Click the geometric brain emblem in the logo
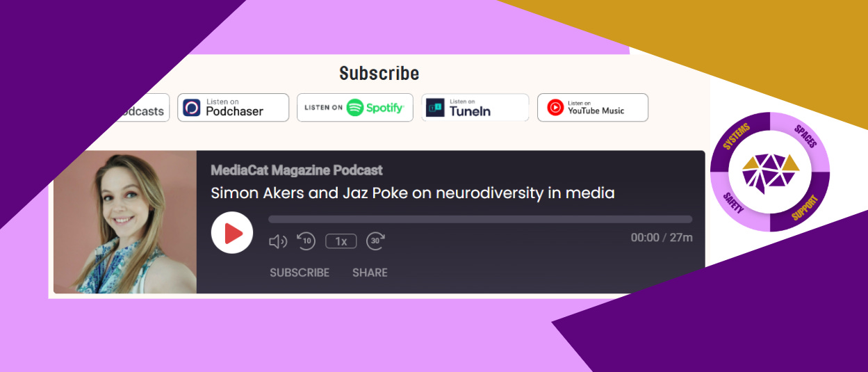 [x=770, y=172]
